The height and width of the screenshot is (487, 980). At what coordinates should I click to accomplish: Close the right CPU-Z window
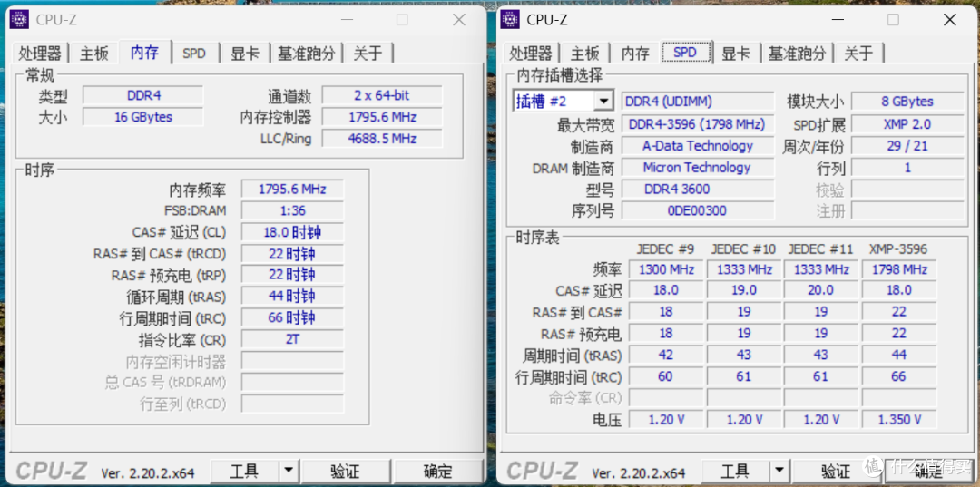(x=950, y=20)
